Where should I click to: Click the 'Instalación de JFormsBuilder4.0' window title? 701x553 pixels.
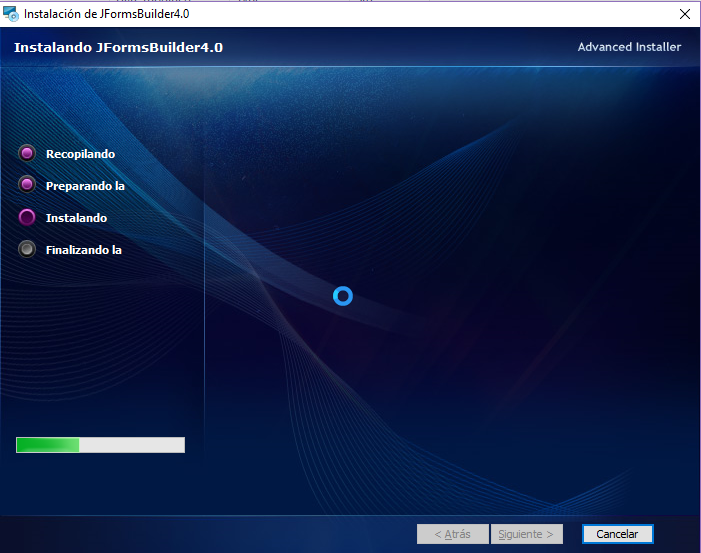tap(106, 14)
